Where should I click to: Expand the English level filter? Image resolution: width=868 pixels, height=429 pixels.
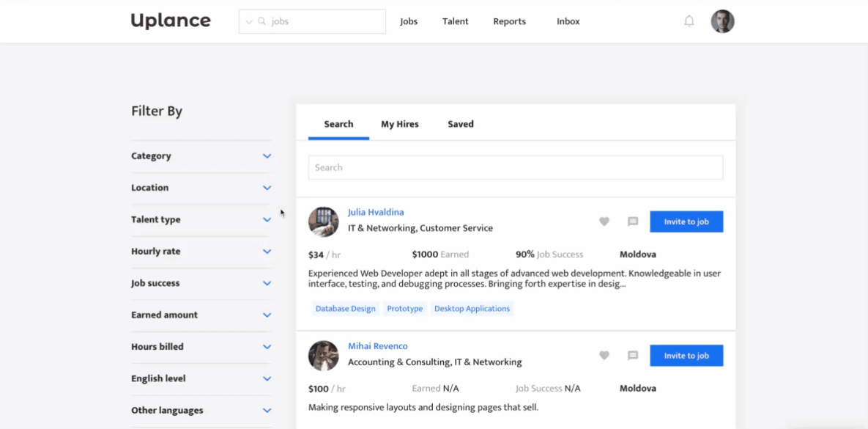267,379
